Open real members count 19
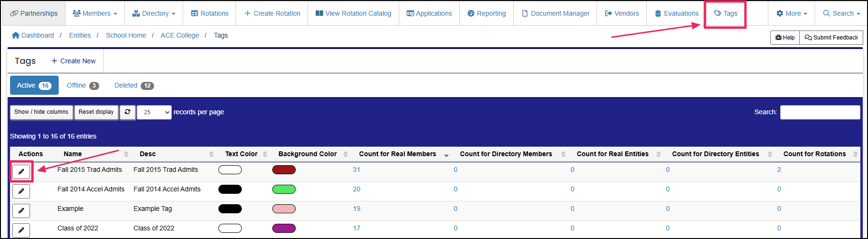Screen dimensions: 868x239 point(356,209)
